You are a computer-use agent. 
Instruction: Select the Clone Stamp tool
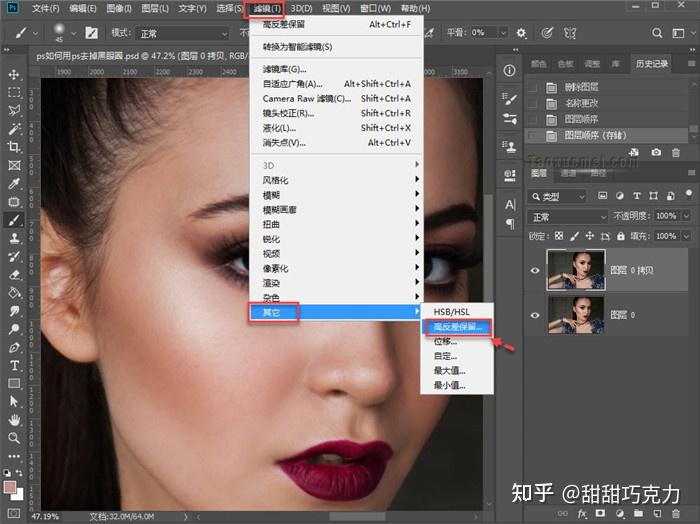[14, 238]
